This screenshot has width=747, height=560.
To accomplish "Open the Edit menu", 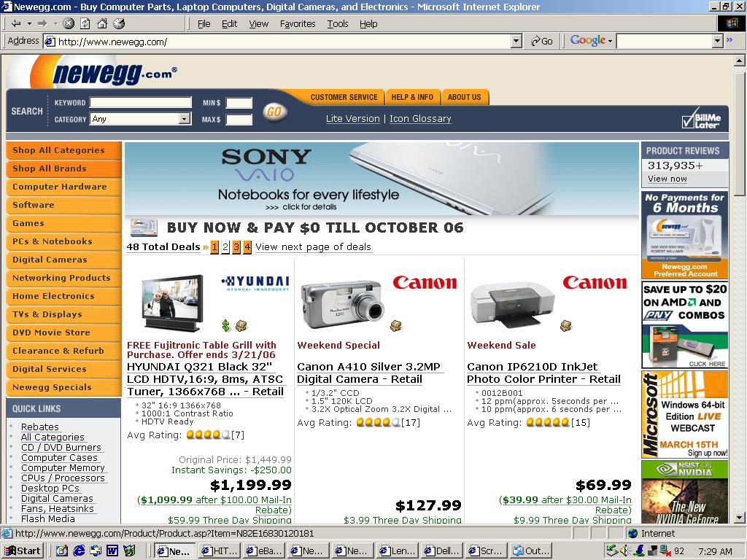I will (x=229, y=24).
